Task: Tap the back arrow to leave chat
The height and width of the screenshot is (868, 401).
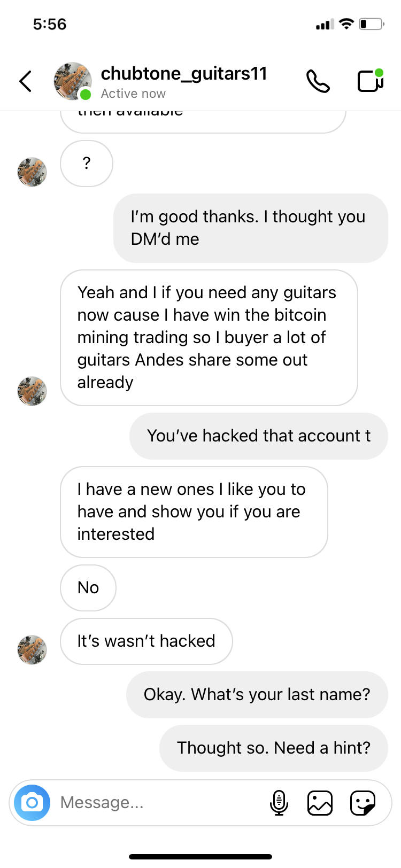Action: click(26, 82)
